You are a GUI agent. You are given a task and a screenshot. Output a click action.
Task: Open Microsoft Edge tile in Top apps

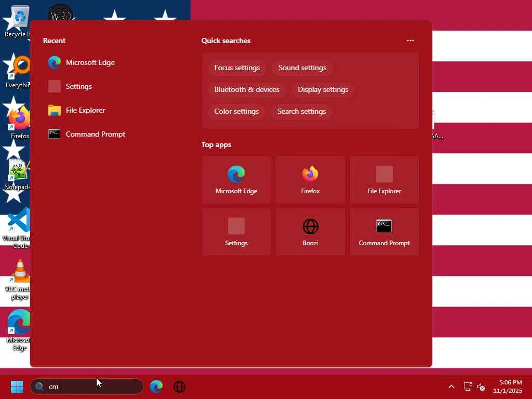click(x=236, y=180)
